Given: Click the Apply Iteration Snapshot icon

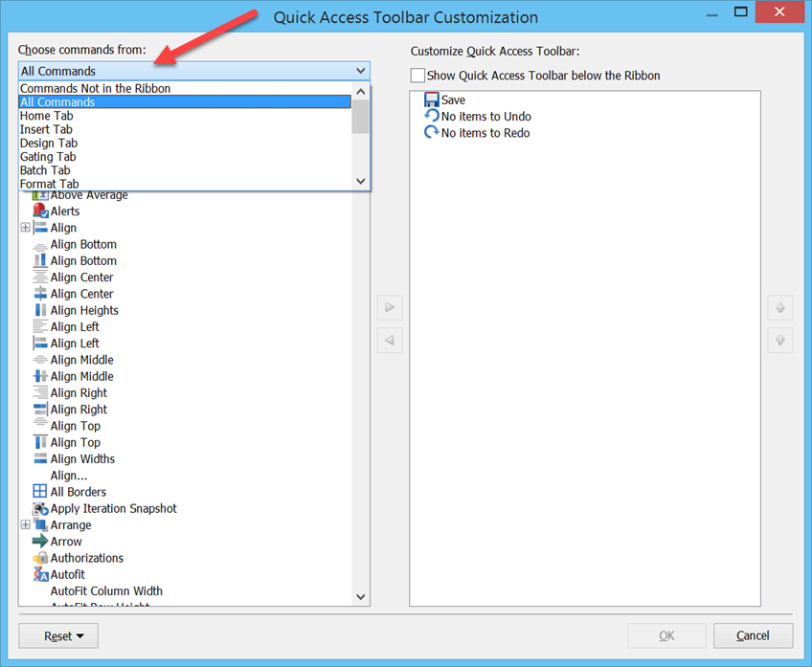Looking at the screenshot, I should point(40,509).
